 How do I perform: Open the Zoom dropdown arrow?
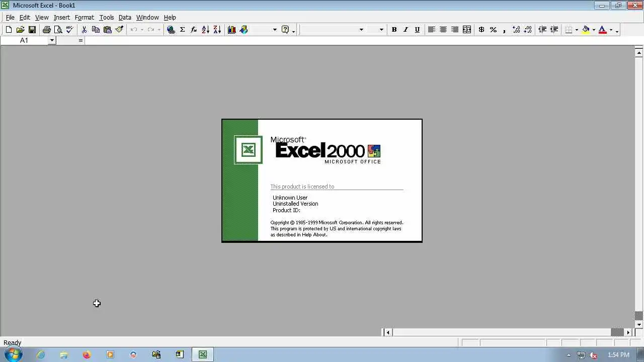(275, 30)
